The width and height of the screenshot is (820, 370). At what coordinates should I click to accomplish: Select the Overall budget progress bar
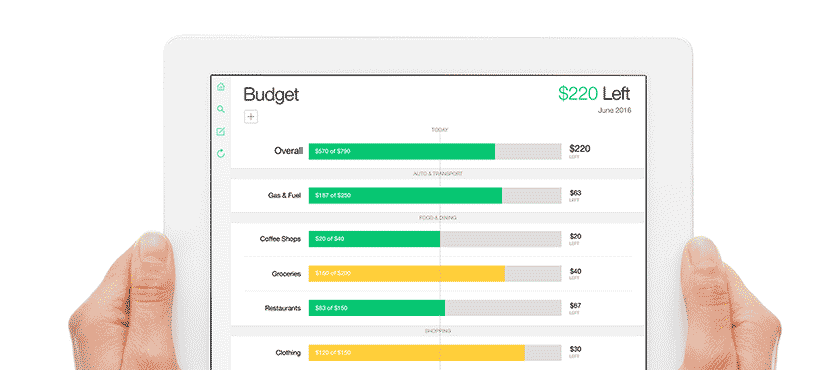click(435, 152)
